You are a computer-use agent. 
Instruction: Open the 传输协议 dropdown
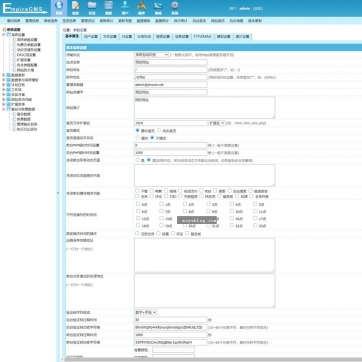click(152, 55)
